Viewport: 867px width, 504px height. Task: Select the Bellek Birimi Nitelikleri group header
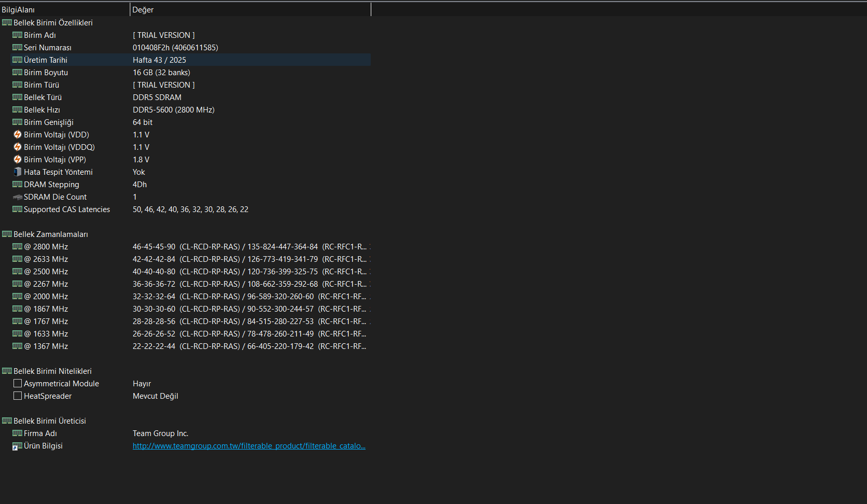coord(52,371)
